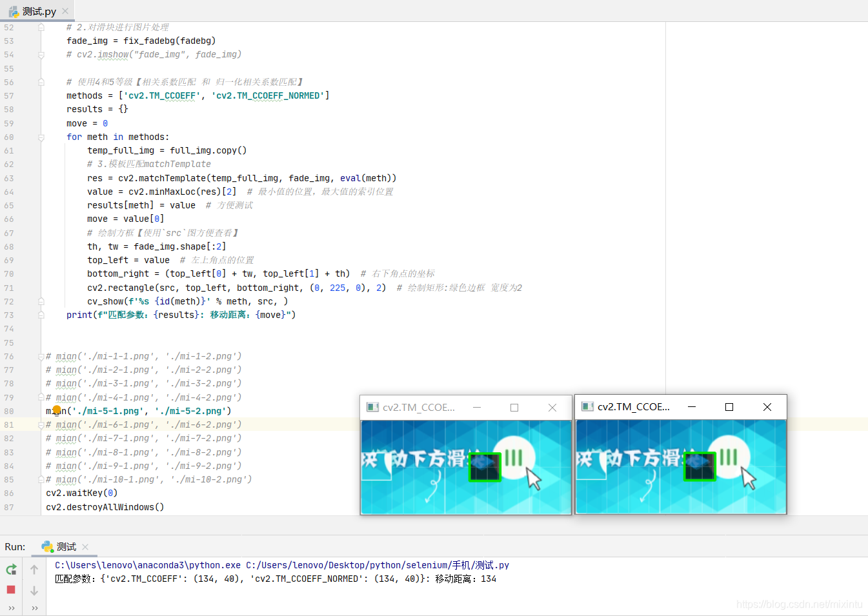Close the 测试.py editor tab

pyautogui.click(x=65, y=11)
